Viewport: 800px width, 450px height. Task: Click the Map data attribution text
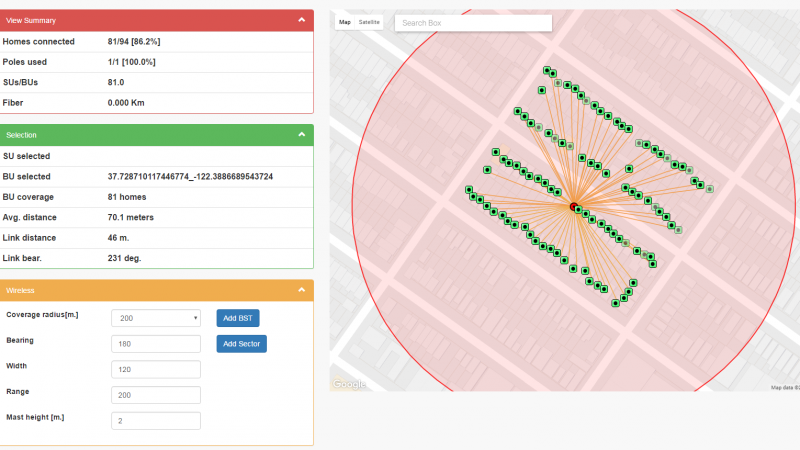783,387
